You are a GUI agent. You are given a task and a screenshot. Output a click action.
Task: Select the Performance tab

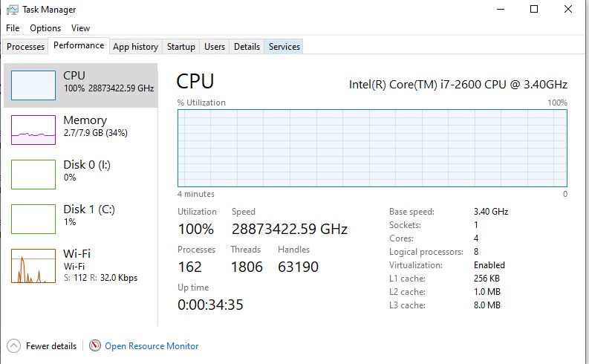[79, 45]
